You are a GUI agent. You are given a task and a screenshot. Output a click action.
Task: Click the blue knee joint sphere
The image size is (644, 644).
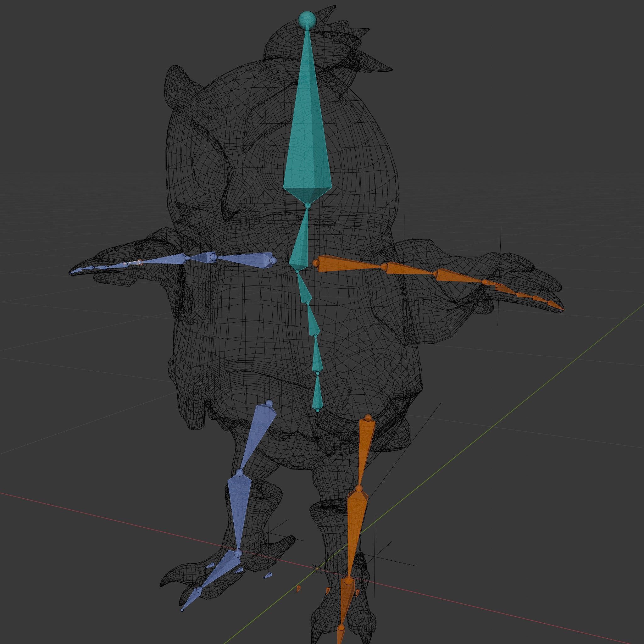point(240,472)
